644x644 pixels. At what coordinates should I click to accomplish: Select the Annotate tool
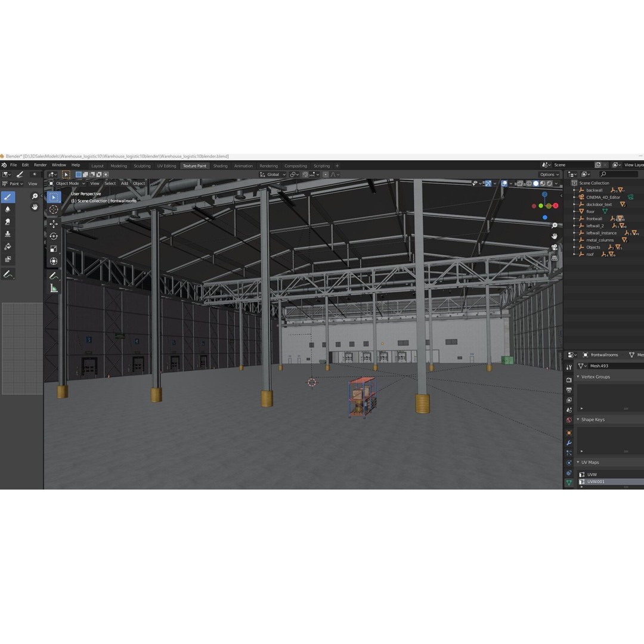[54, 275]
